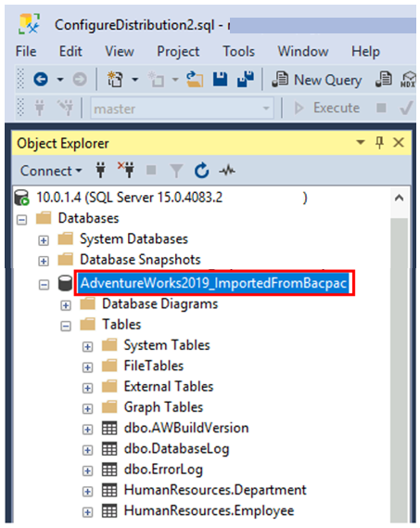
Task: Click the Cancel Executing Query stop icon
Action: (x=381, y=108)
